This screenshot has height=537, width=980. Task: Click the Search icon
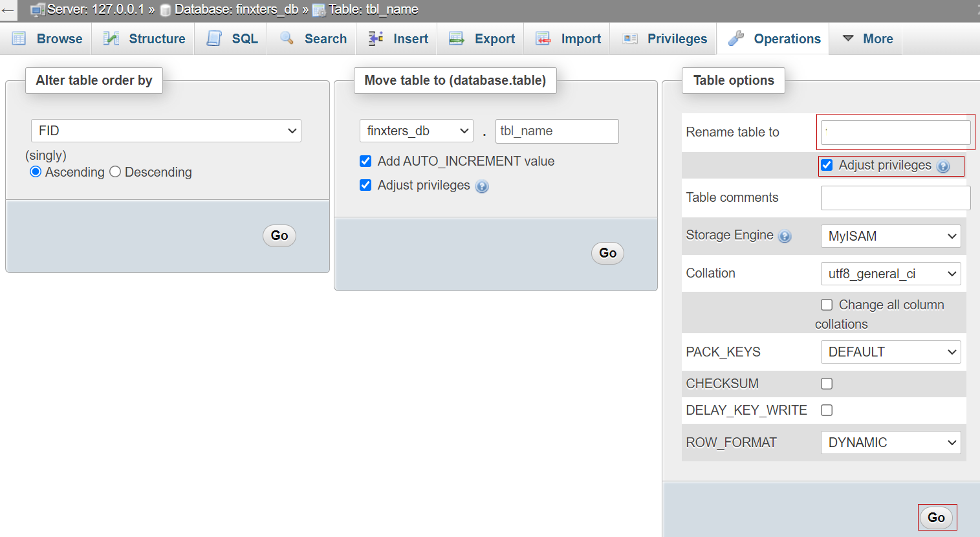click(x=287, y=38)
